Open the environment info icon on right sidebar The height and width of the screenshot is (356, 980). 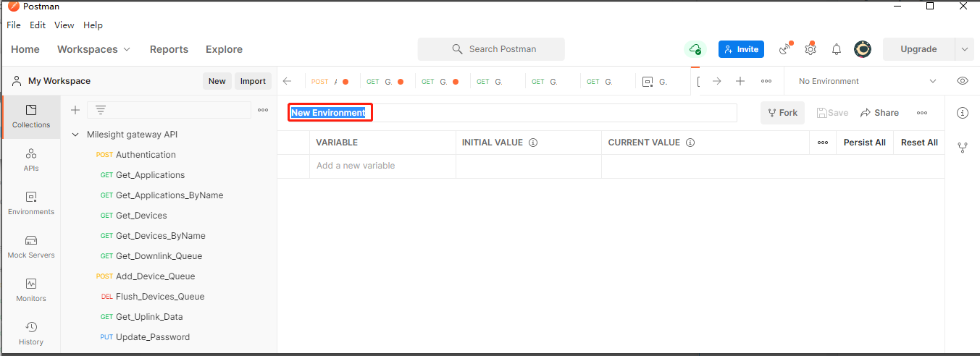[x=963, y=113]
